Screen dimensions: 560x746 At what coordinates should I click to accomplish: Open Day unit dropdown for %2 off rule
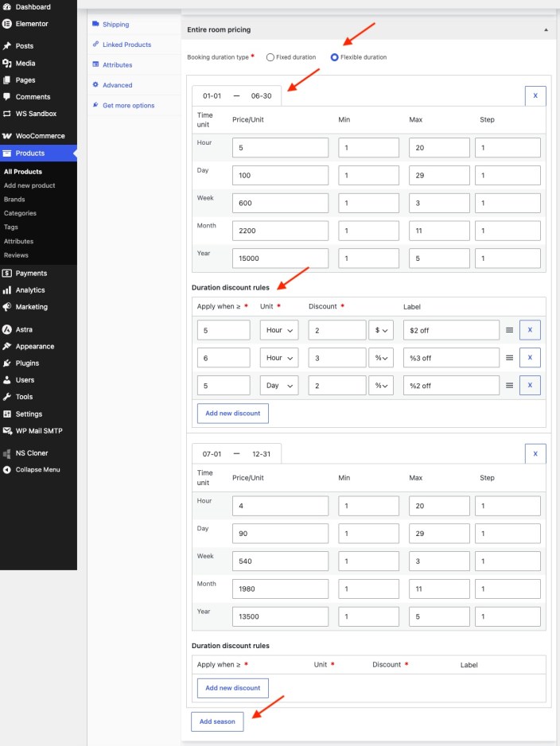point(279,386)
